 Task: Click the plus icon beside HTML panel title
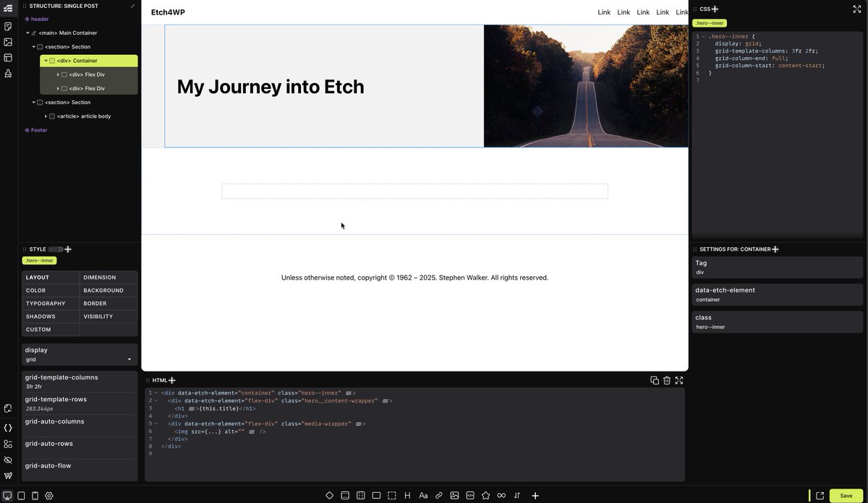pos(171,380)
